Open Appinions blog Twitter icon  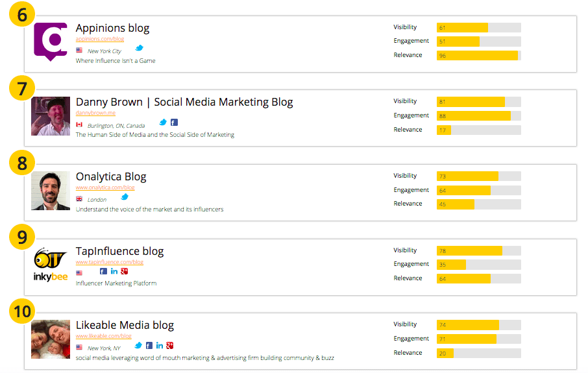[139, 48]
